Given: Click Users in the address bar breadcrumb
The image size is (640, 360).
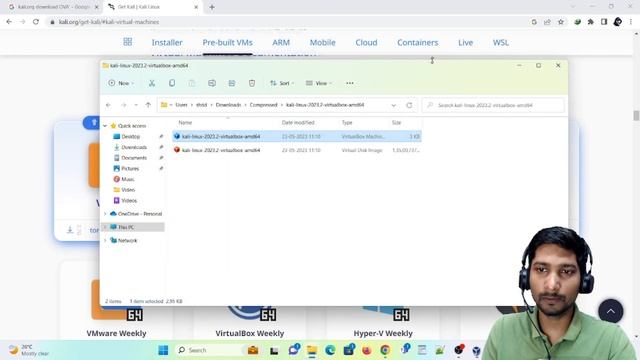Looking at the screenshot, I should coord(181,105).
